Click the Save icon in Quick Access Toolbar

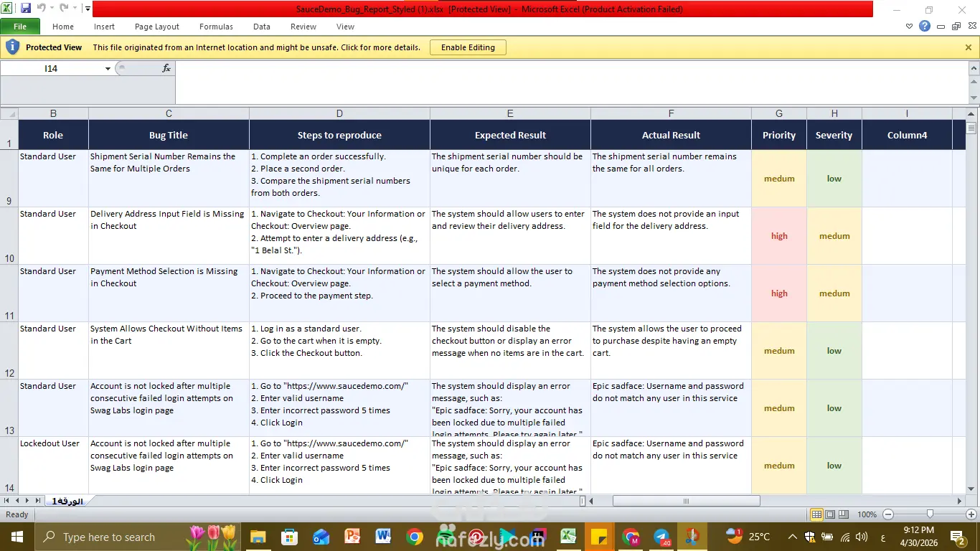(26, 9)
